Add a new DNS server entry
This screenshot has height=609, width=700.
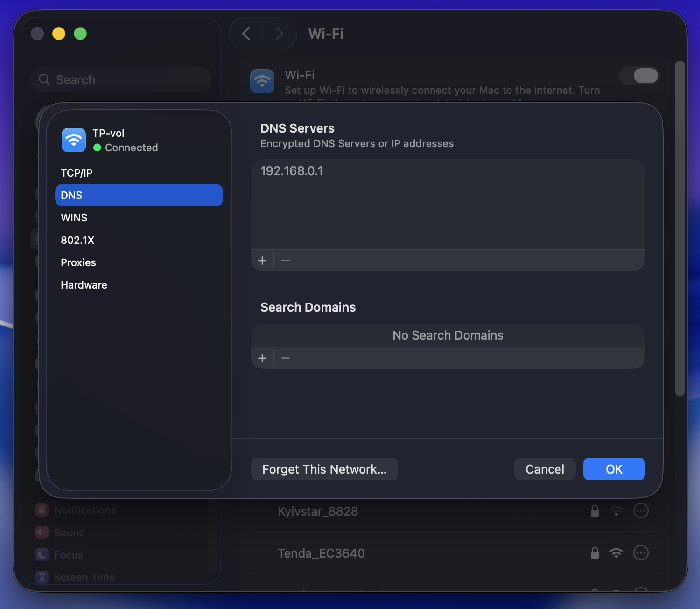tap(262, 260)
